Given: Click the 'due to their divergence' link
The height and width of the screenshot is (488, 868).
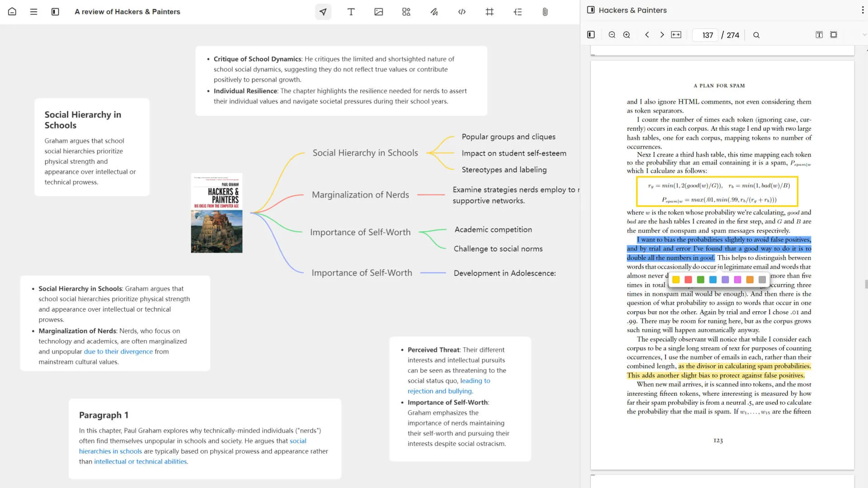Looking at the screenshot, I should coord(118,351).
